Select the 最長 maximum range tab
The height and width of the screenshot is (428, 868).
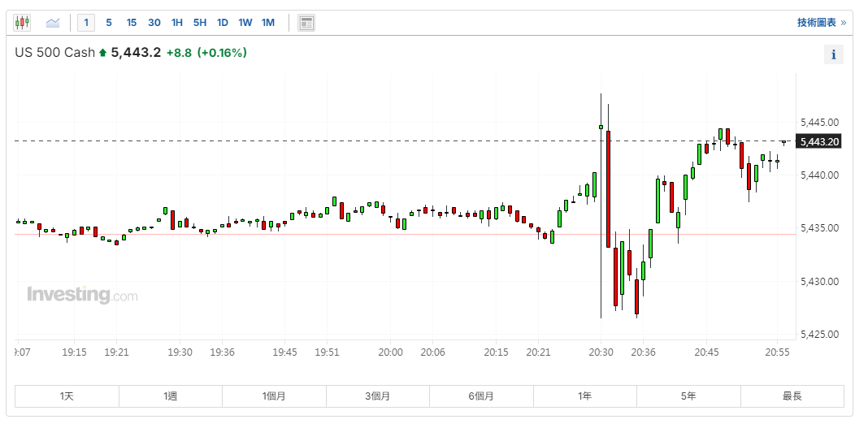click(792, 396)
